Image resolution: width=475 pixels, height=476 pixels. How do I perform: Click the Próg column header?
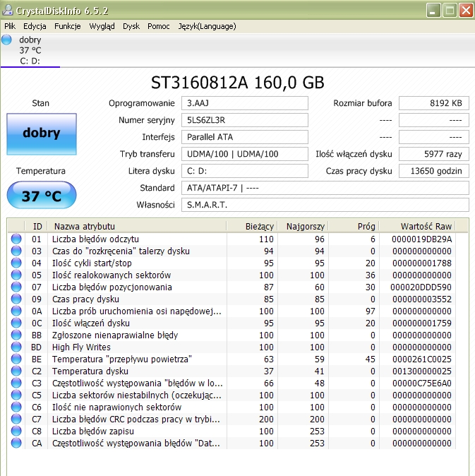point(354,226)
